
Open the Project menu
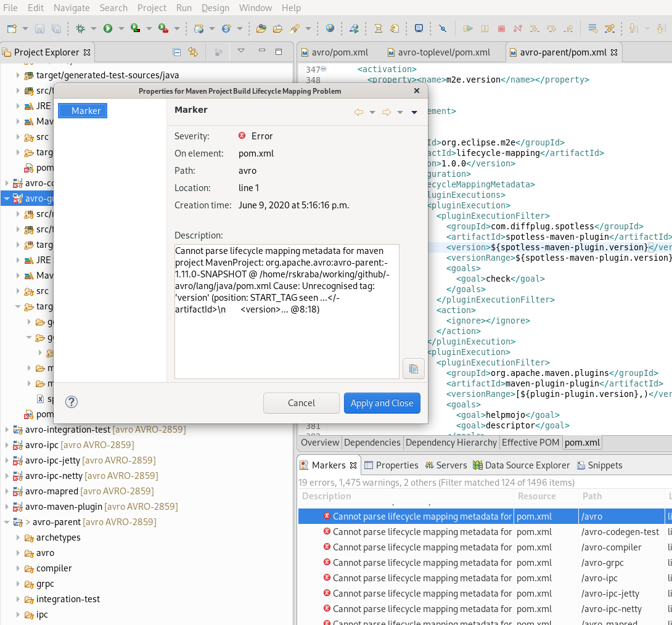[x=152, y=8]
